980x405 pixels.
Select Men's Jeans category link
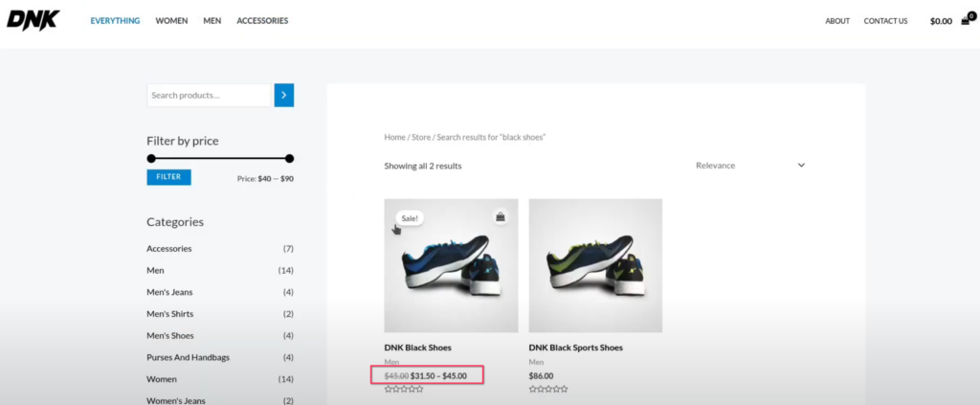tap(169, 292)
